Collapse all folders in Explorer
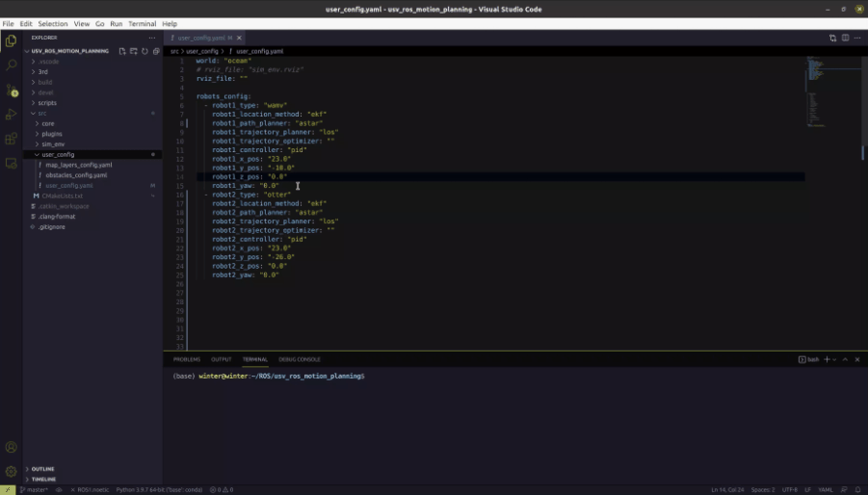The width and height of the screenshot is (868, 495). pyautogui.click(x=156, y=51)
